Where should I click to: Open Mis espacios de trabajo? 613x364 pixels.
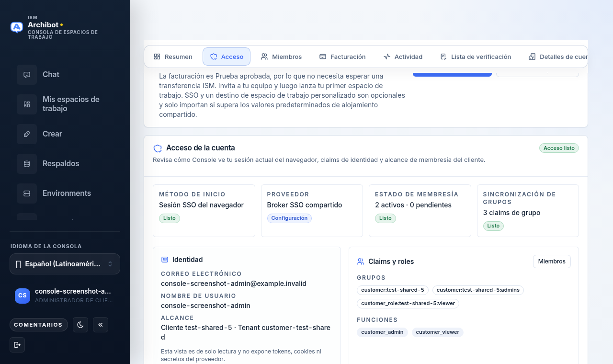pyautogui.click(x=65, y=104)
